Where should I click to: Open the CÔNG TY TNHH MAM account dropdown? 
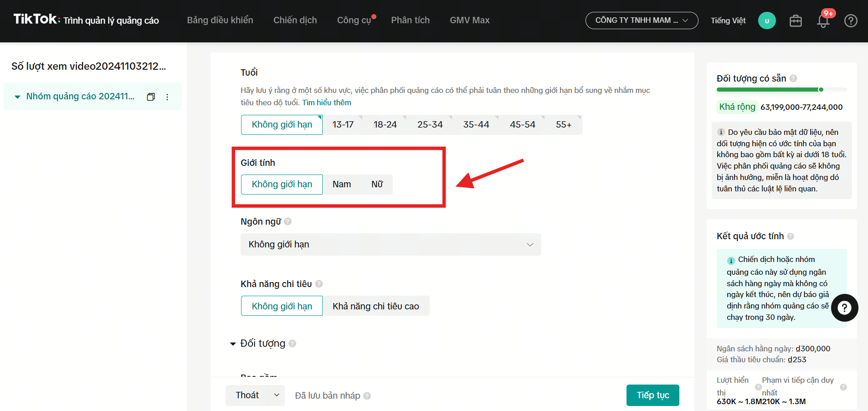click(x=642, y=21)
